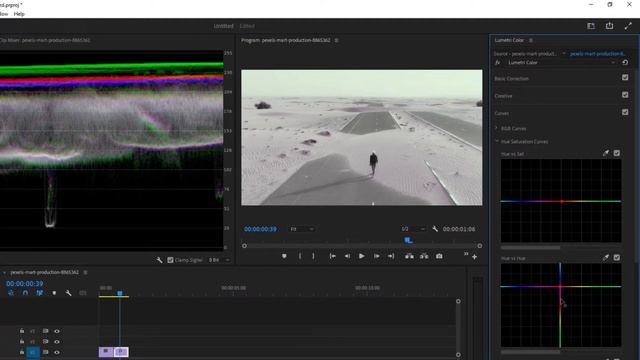
Task: Open the Basic Correction section
Action: [x=511, y=78]
